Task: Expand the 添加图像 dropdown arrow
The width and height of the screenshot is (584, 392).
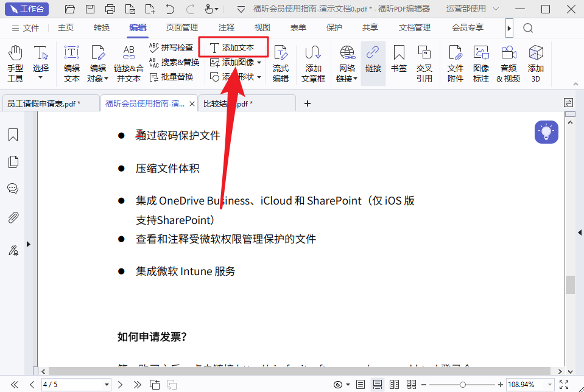Action: coord(259,63)
